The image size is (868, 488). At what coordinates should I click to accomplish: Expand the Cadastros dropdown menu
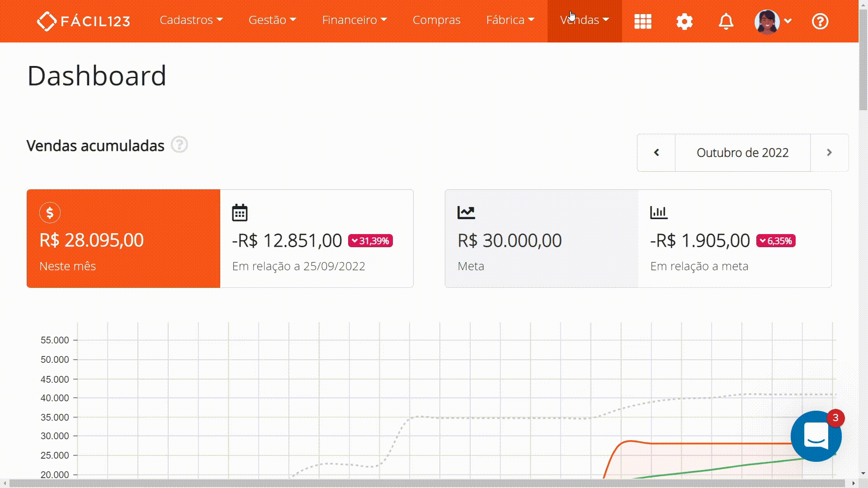[191, 20]
